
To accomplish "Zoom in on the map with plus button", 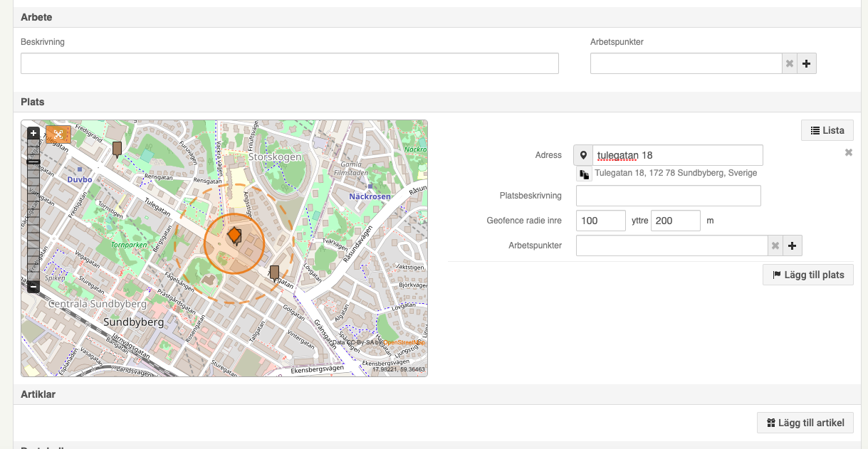I will pyautogui.click(x=33, y=133).
